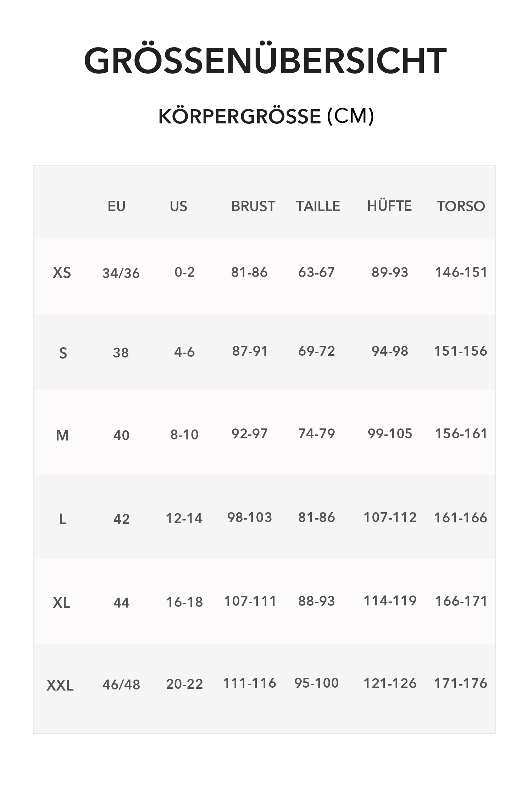The width and height of the screenshot is (532, 798).
Task: Select the XL size row label
Action: pos(62,603)
